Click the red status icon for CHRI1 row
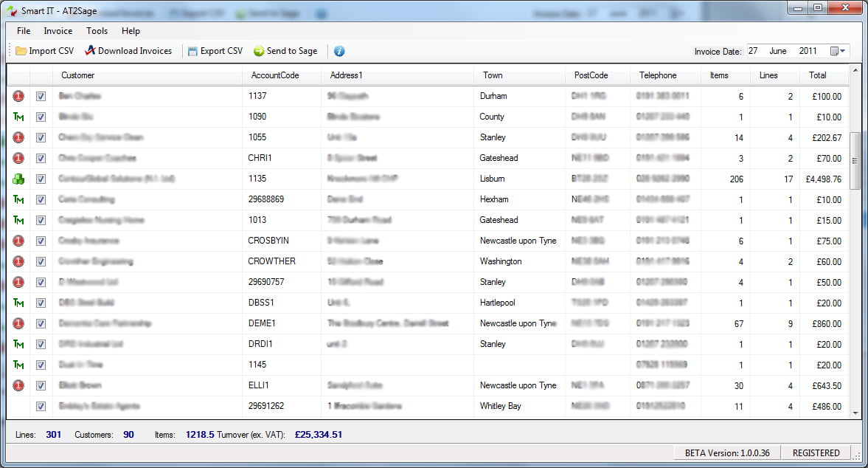The width and height of the screenshot is (868, 468). tap(18, 158)
